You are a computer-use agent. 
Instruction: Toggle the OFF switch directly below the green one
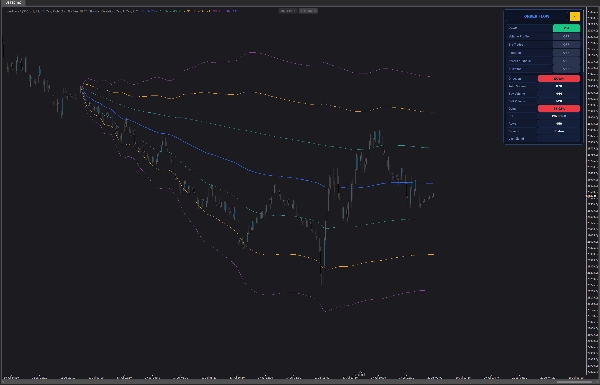point(566,36)
